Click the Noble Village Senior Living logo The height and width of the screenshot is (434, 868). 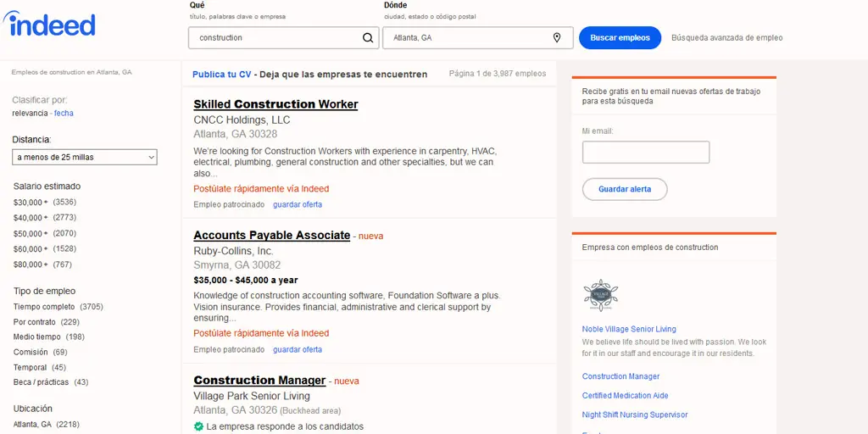pyautogui.click(x=600, y=295)
